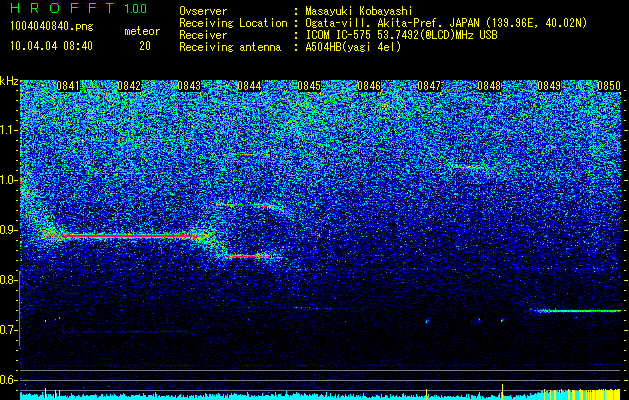The height and width of the screenshot is (400, 629).
Task: Click the 0841 time marker
Action: [69, 86]
